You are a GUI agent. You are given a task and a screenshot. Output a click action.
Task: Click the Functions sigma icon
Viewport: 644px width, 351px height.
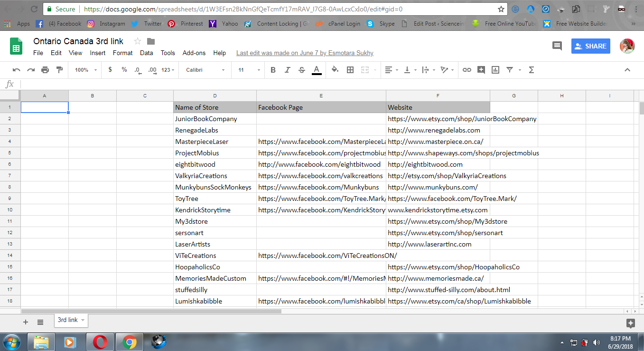[532, 70]
